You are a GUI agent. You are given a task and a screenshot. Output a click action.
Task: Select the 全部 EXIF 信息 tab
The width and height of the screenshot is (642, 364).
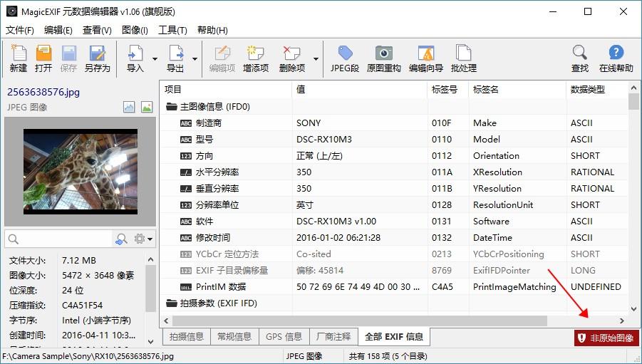click(x=394, y=336)
